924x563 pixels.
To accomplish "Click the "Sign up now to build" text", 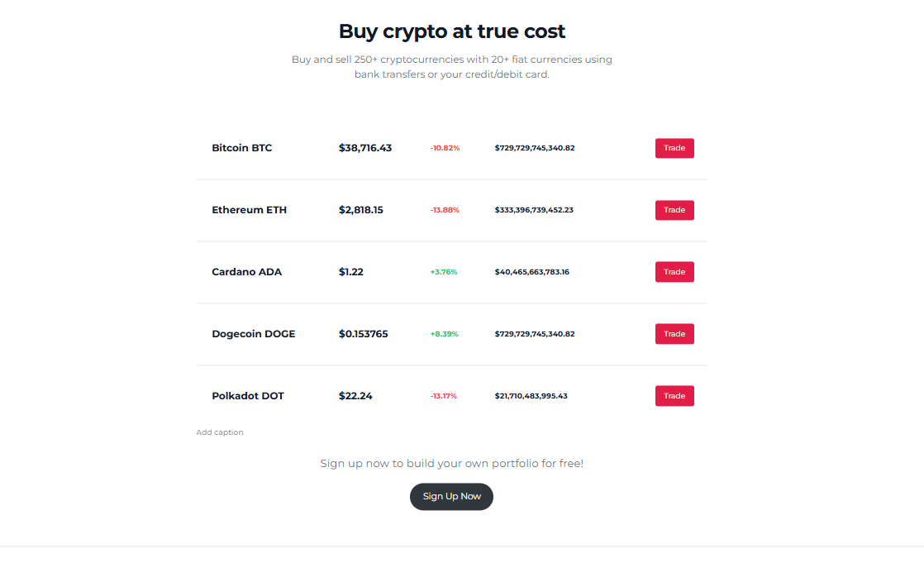I will click(451, 463).
